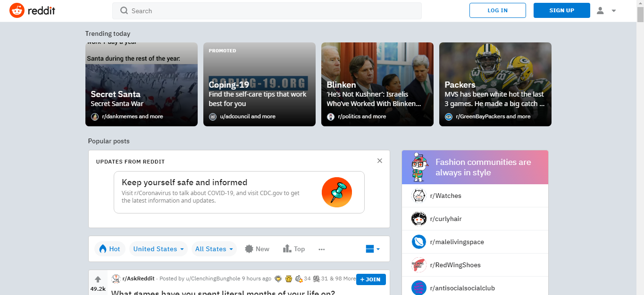
Task: Click the Search input field
Action: 267,10
